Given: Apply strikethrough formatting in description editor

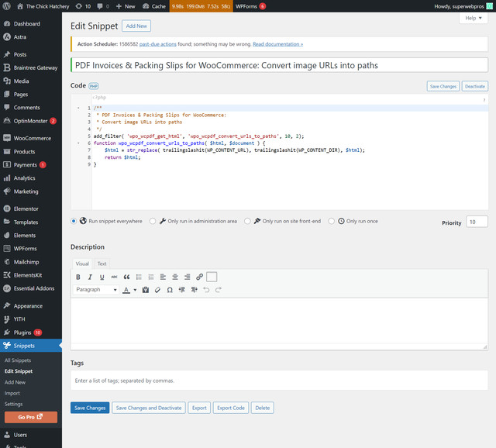Looking at the screenshot, I should coord(114,277).
